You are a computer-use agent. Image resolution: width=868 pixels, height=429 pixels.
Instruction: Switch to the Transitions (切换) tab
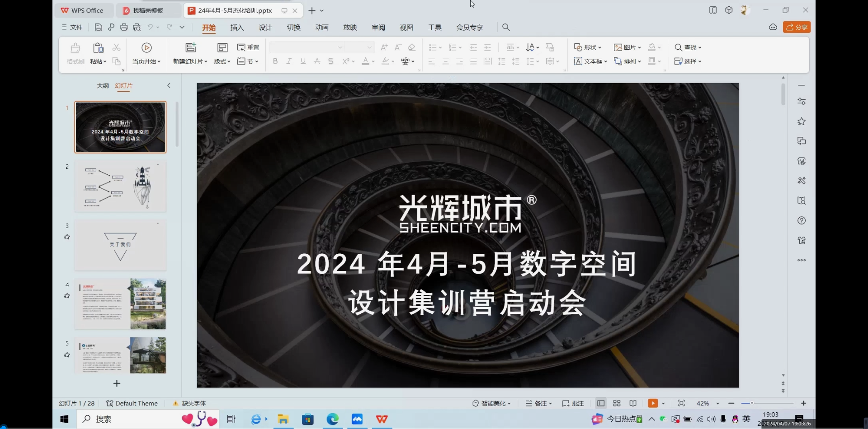[x=293, y=28]
